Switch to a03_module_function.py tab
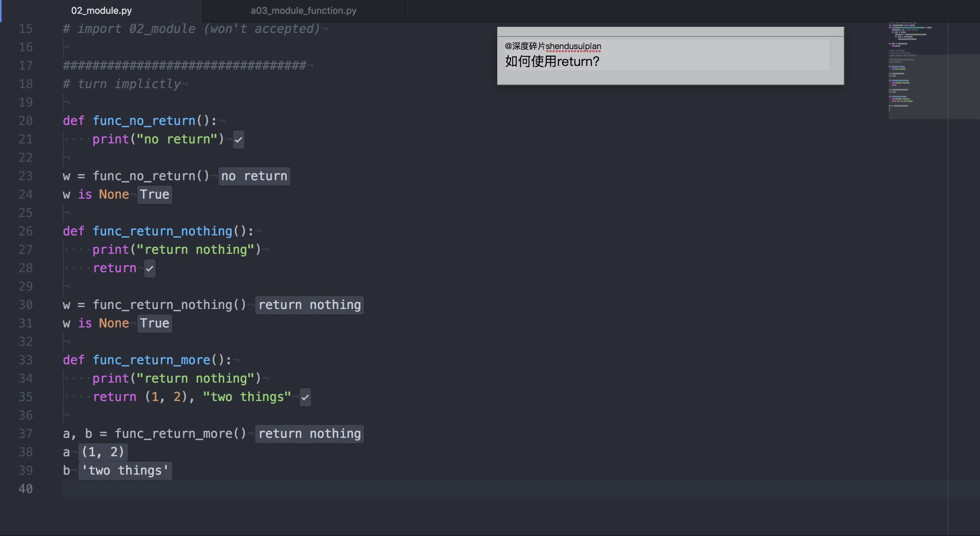 pos(304,11)
